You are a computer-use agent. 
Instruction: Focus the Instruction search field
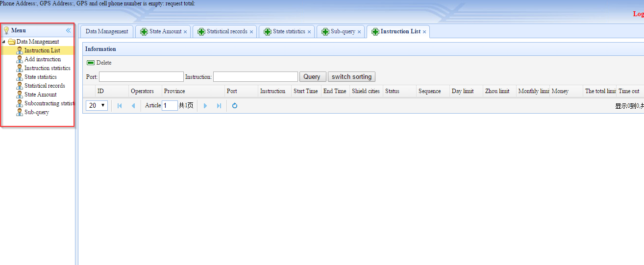[x=255, y=77]
